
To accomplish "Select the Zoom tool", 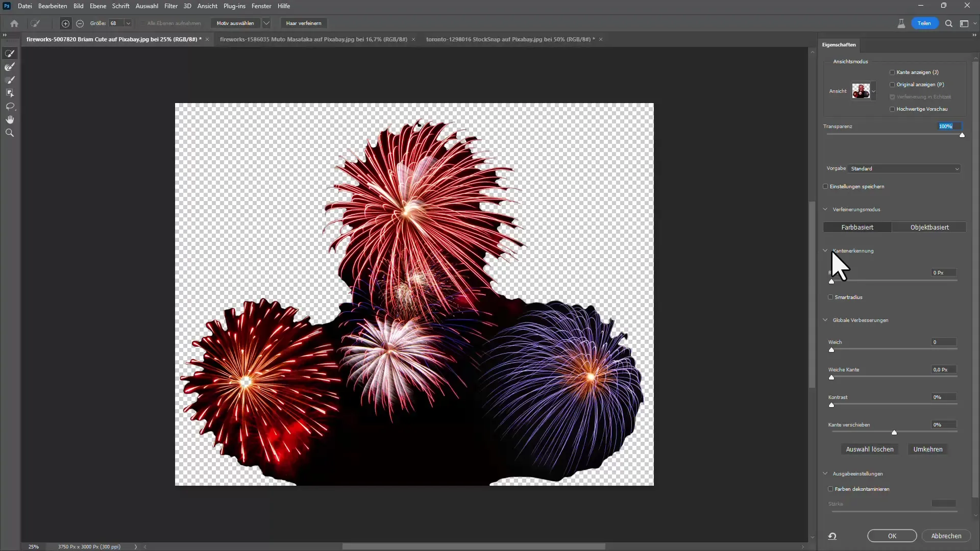I will (10, 133).
